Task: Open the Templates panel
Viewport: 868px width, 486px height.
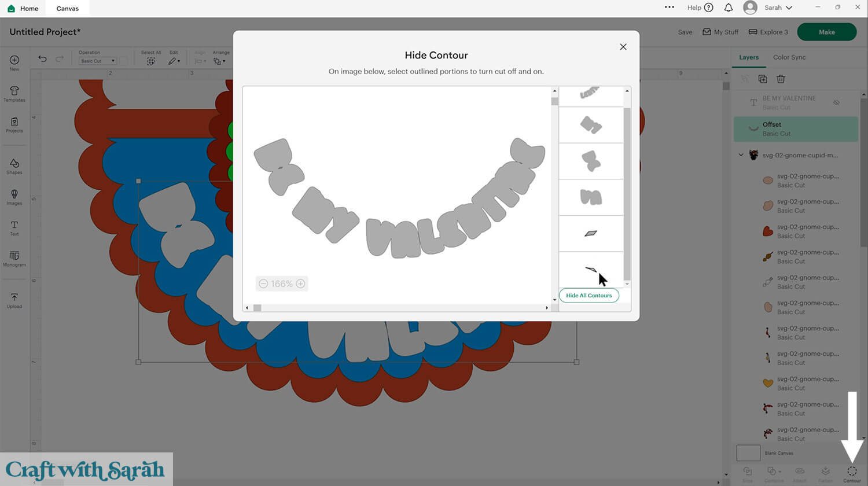Action: (14, 94)
